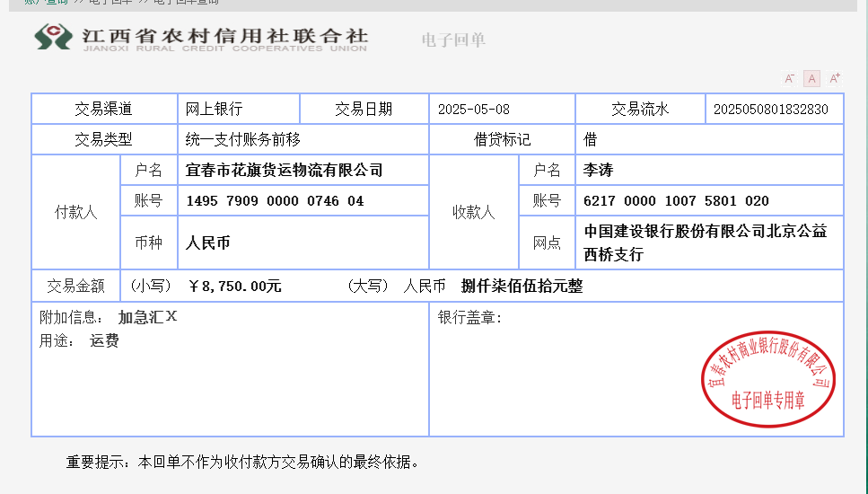Screen dimensions: 868x494
Task: Click the 借贷标记 label cell
Action: [502, 139]
